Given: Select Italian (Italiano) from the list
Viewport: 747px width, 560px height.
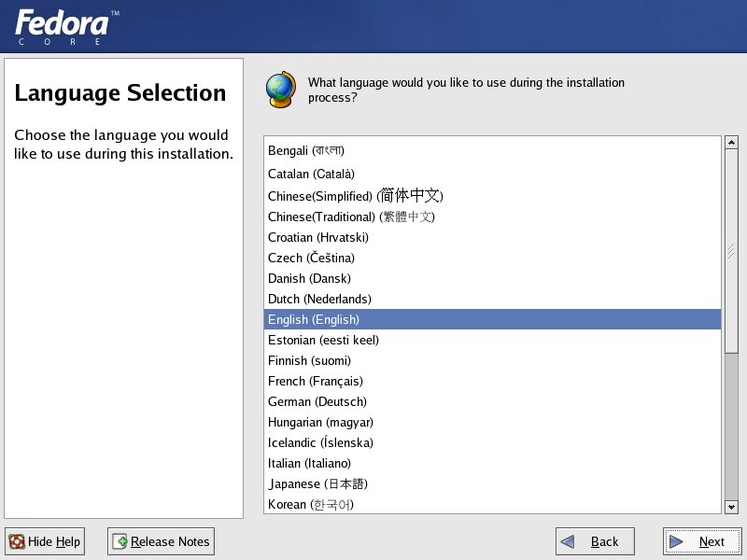Looking at the screenshot, I should tap(309, 463).
